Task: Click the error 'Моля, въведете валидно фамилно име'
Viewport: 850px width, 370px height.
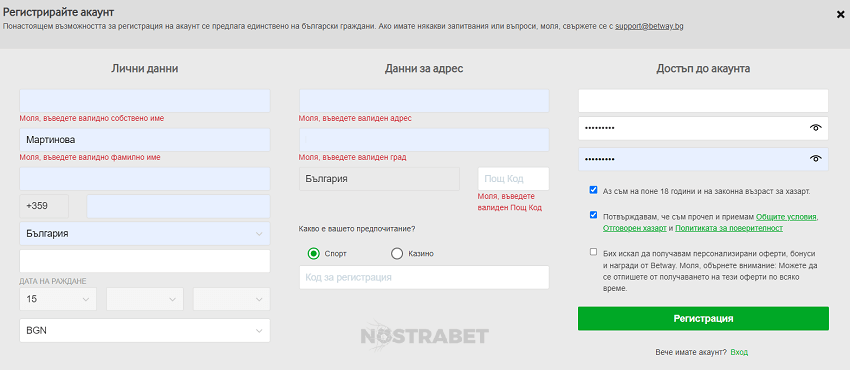Action: [90, 157]
